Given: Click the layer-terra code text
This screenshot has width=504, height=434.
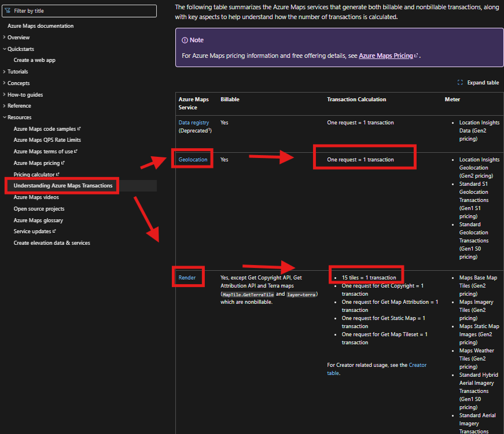Looking at the screenshot, I should 301,295.
